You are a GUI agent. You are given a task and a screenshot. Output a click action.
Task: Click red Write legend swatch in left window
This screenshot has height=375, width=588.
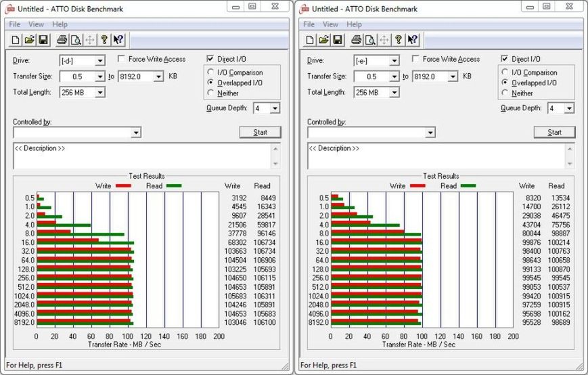123,185
